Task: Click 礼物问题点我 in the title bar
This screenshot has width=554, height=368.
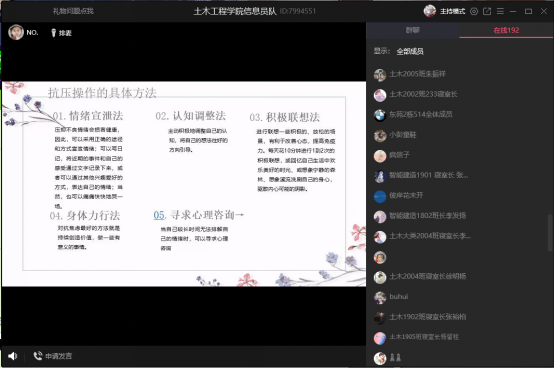Action: coord(73,11)
